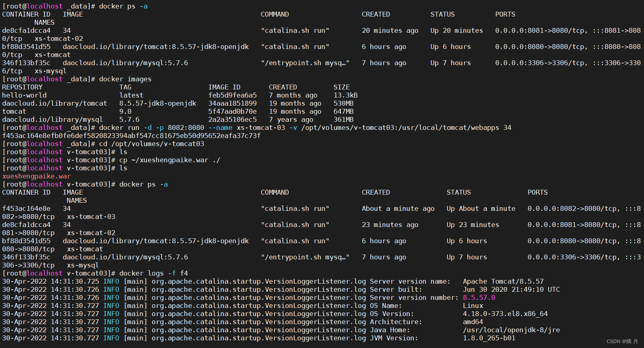Select the cd /opt/volumes/v-tomcat03 command
Image resolution: width=644 pixels, height=348 pixels.
tap(152, 144)
